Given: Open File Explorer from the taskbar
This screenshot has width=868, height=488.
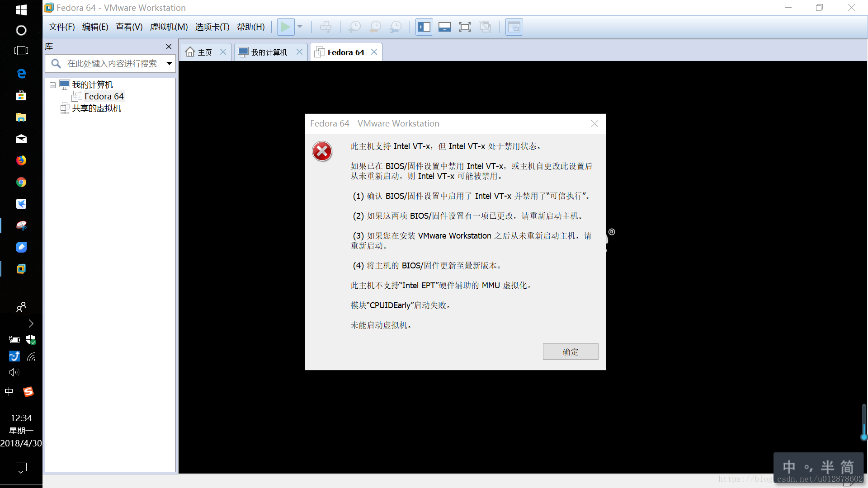Looking at the screenshot, I should (21, 117).
